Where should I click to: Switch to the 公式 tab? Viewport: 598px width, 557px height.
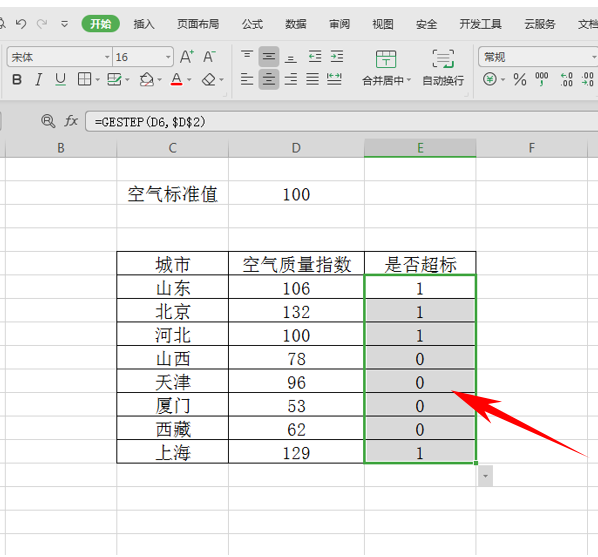pos(252,24)
